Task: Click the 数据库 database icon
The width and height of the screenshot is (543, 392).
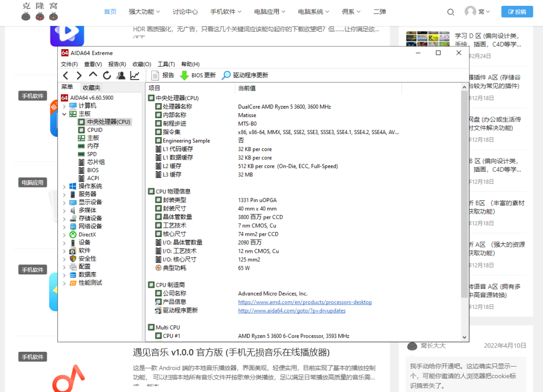Action: (73, 275)
